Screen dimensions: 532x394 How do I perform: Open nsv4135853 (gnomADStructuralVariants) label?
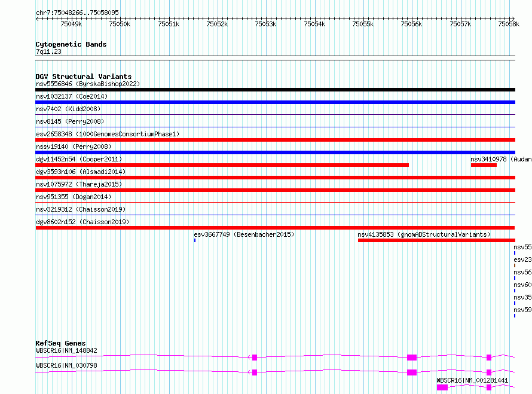coord(424,234)
